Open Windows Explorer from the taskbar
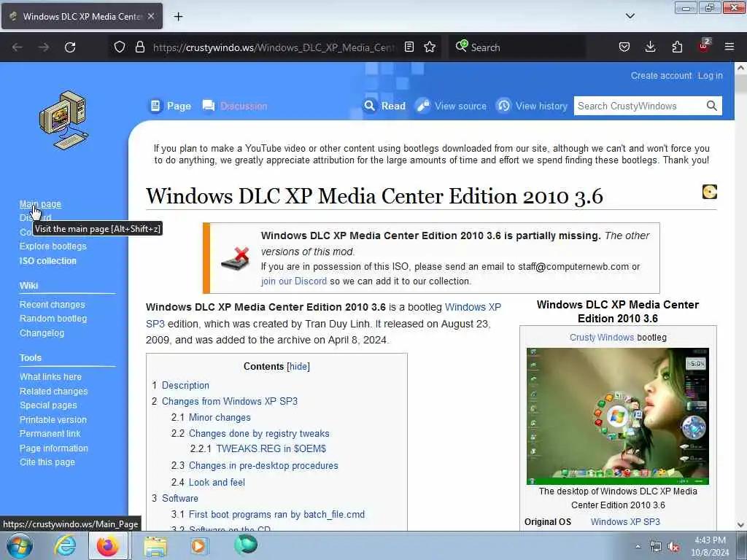The width and height of the screenshot is (747, 560). [x=155, y=546]
